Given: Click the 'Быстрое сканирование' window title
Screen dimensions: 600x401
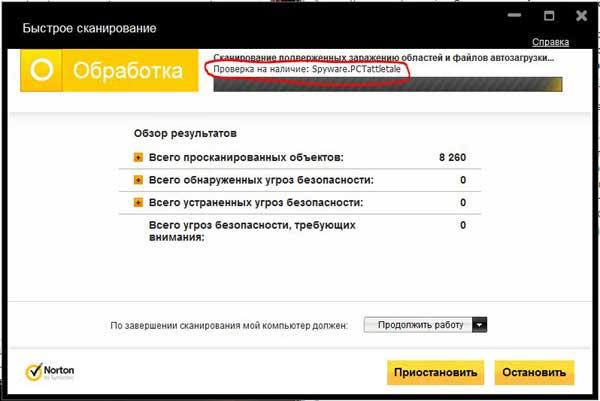Looking at the screenshot, I should pos(89,28).
